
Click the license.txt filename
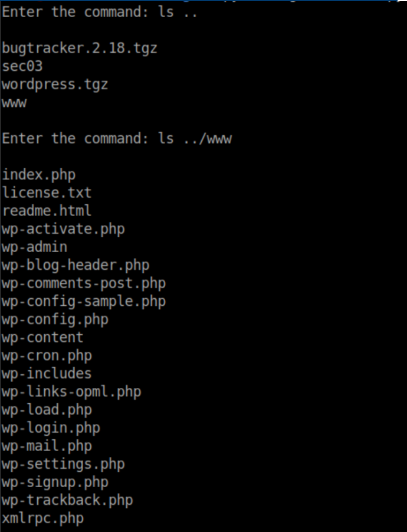tap(47, 192)
